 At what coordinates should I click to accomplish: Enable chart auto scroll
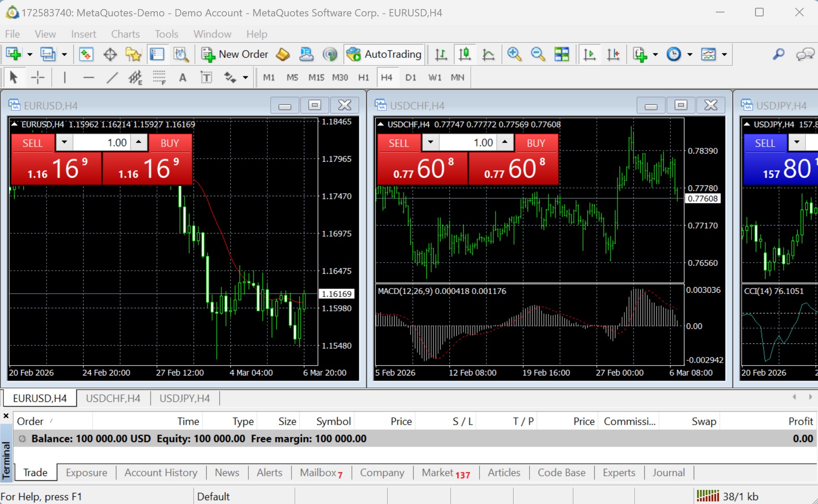coord(589,54)
